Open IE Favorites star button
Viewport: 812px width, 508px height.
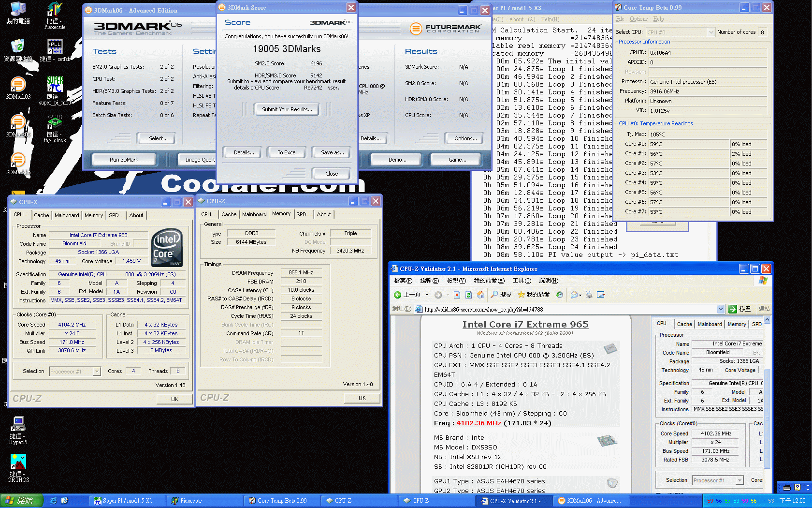pos(533,295)
